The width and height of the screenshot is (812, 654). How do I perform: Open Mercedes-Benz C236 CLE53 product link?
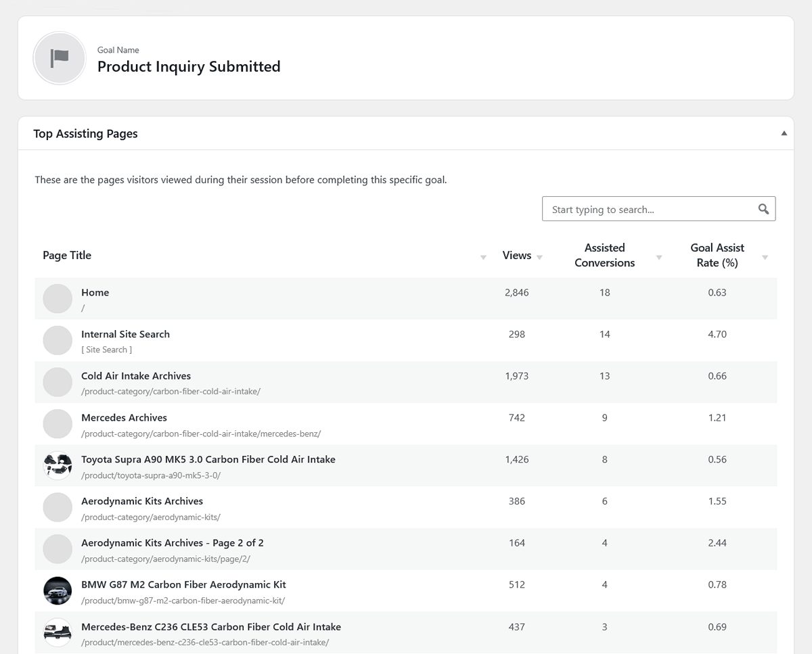211,626
